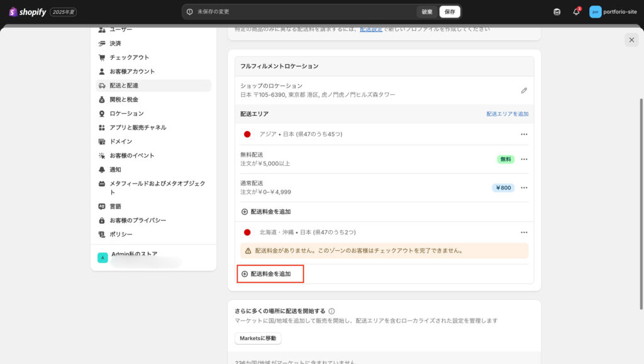The height and width of the screenshot is (364, 644).
Task: Close the settings panel with X button
Action: click(631, 40)
